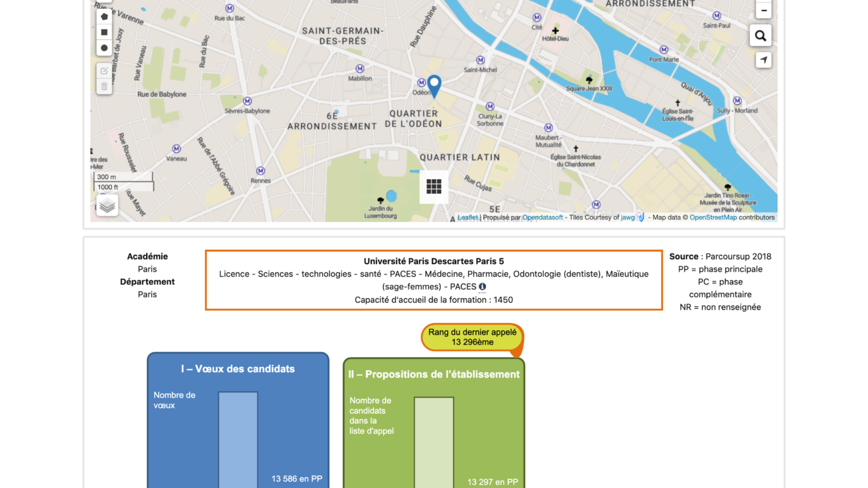Click the Saint-Paul metro icon
The width and height of the screenshot is (868, 488).
pos(717,15)
